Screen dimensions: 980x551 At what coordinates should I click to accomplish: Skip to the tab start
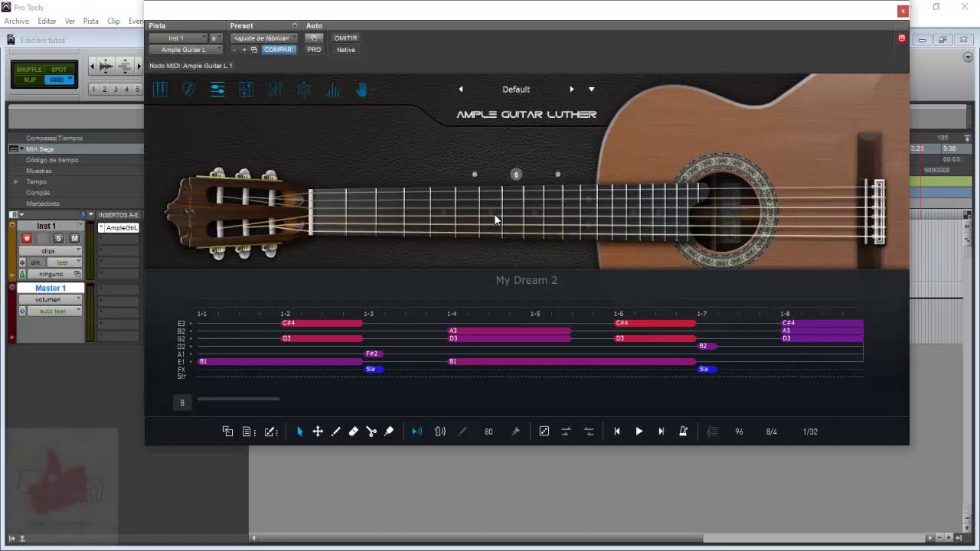(x=617, y=432)
